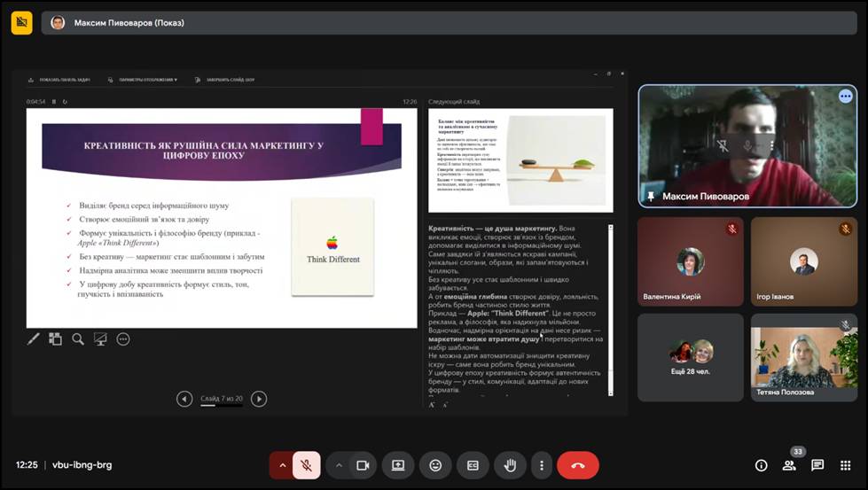Open the activities grid icon
The width and height of the screenshot is (868, 490).
pyautogui.click(x=846, y=465)
